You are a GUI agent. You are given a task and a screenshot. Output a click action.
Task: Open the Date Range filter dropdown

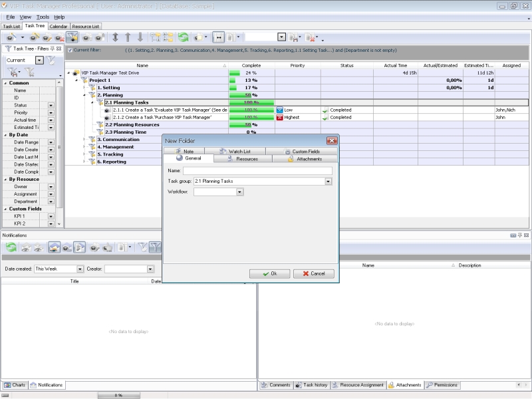(51, 142)
